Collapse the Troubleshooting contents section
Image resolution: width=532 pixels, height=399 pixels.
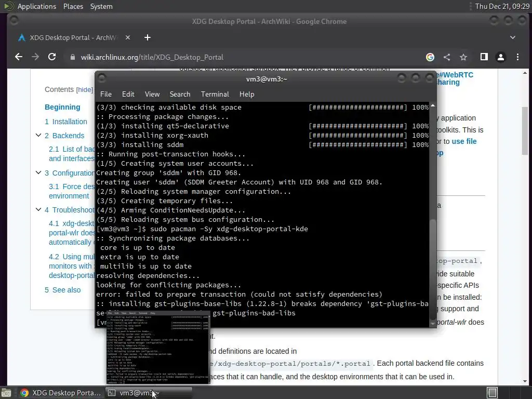38,209
